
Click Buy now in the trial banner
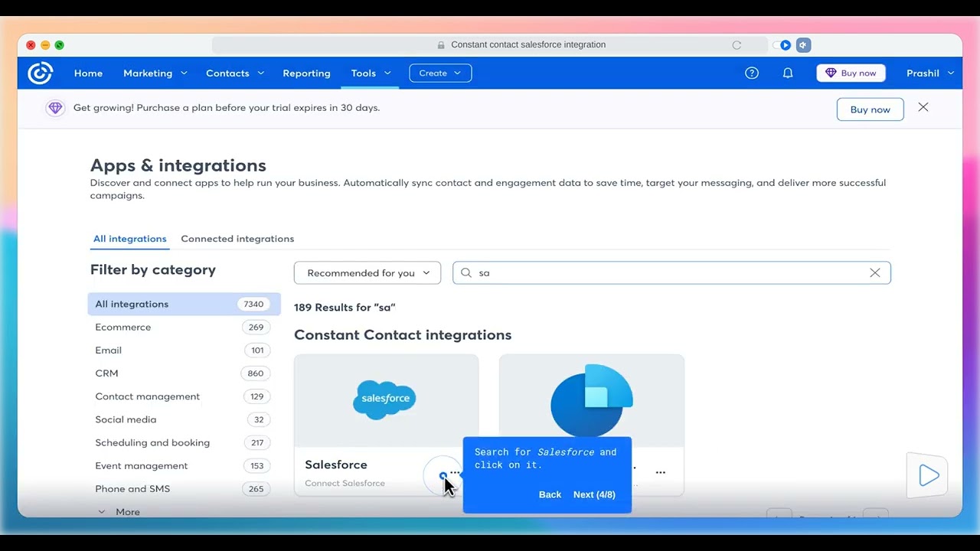coord(870,109)
